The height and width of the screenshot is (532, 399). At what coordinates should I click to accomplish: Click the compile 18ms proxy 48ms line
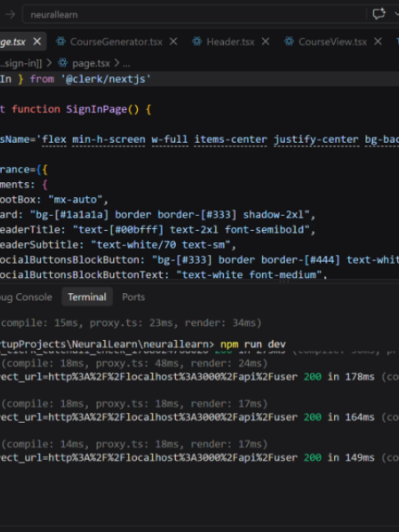[x=134, y=363]
